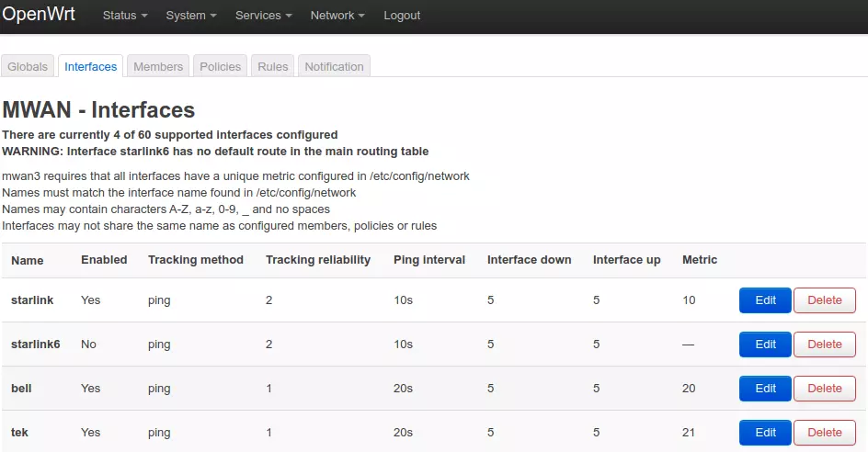This screenshot has height=452, width=868.
Task: Edit the tek interface
Action: (x=765, y=433)
